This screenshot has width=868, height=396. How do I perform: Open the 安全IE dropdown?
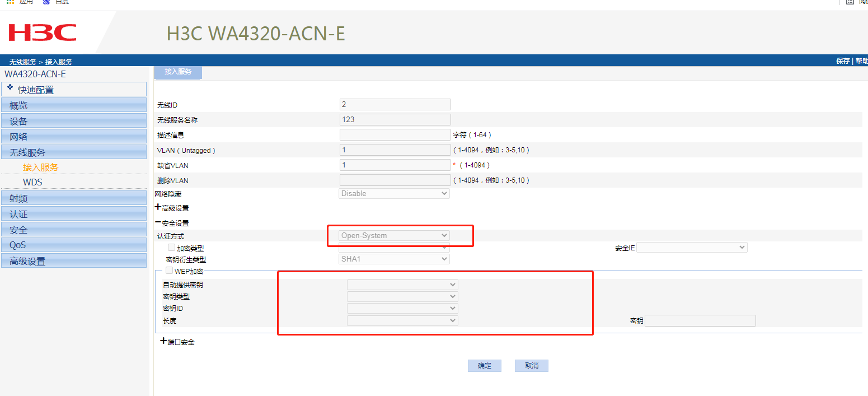click(692, 247)
